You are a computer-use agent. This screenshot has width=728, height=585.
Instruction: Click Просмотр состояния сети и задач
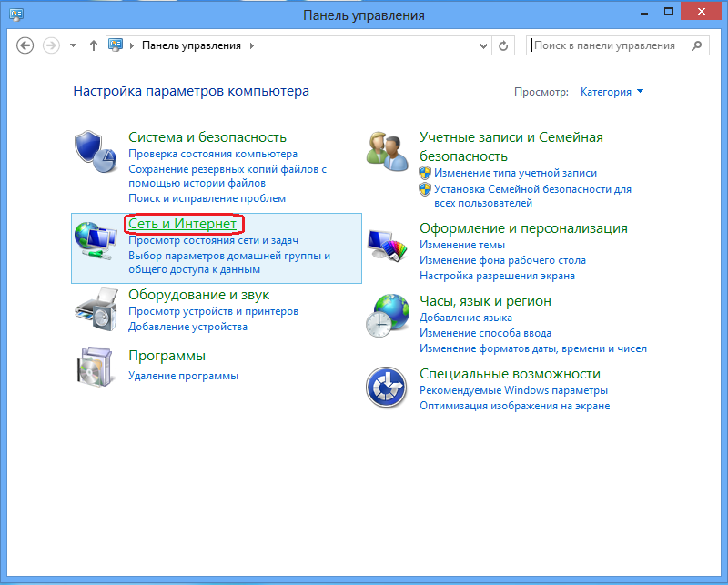pos(213,240)
